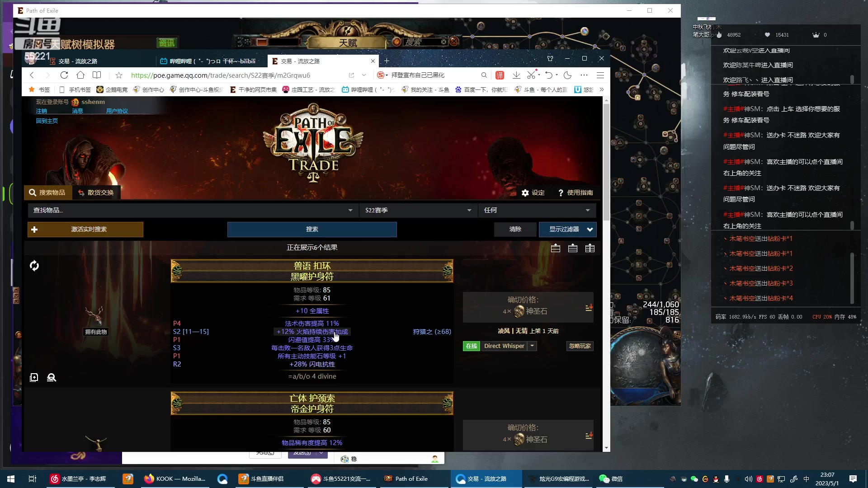Image resolution: width=868 pixels, height=488 pixels.
Task: Click the trade page vertical scrollbar
Action: point(606,163)
